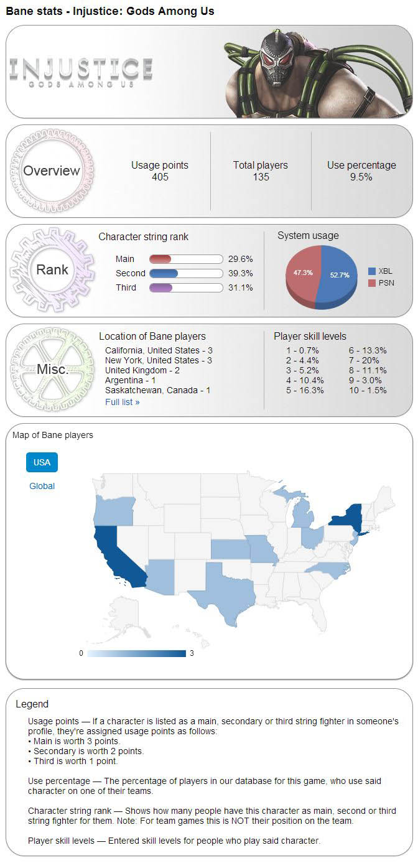Click the Injustice Gods Among Us logo
This screenshot has height=868, width=418.
pyautogui.click(x=81, y=72)
